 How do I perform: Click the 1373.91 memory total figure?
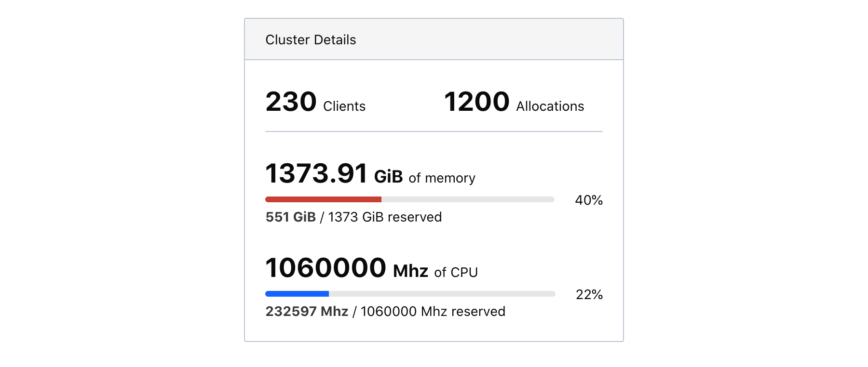(x=316, y=173)
